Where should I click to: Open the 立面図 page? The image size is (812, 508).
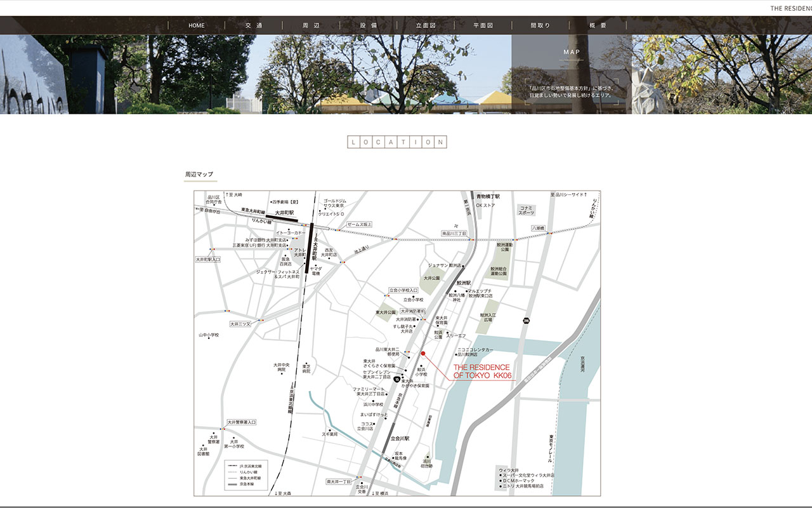[x=426, y=25]
